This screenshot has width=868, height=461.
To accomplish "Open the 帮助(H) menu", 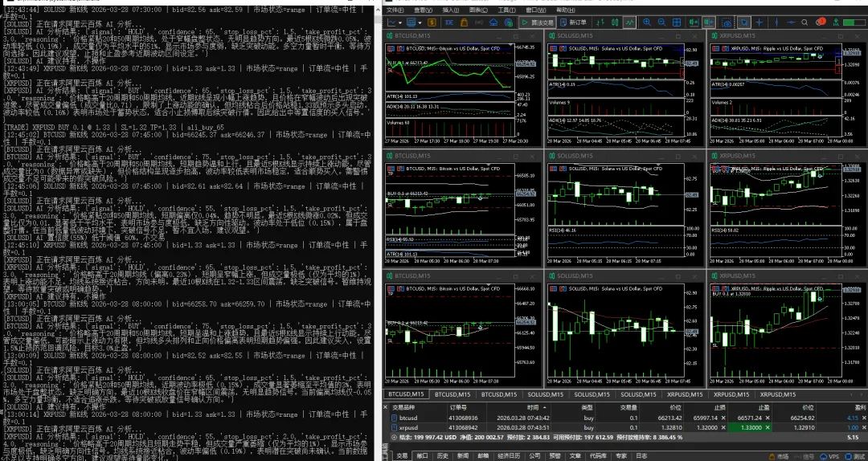I will pos(565,10).
